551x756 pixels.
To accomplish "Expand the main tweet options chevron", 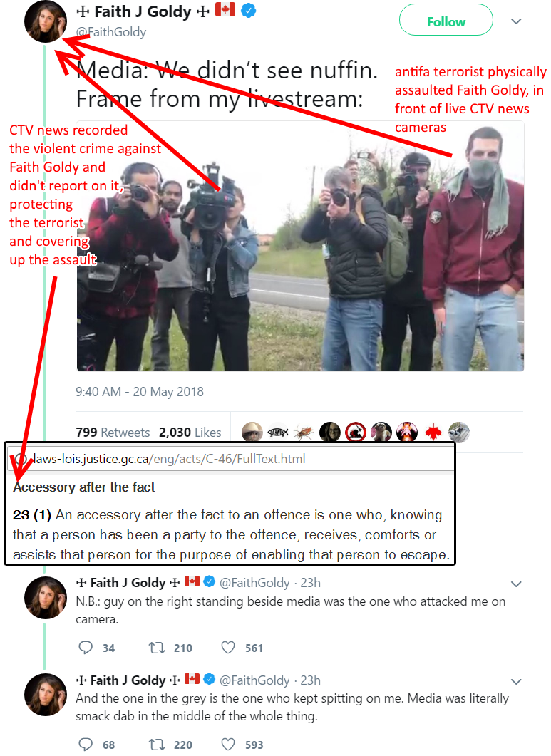I will (516, 21).
